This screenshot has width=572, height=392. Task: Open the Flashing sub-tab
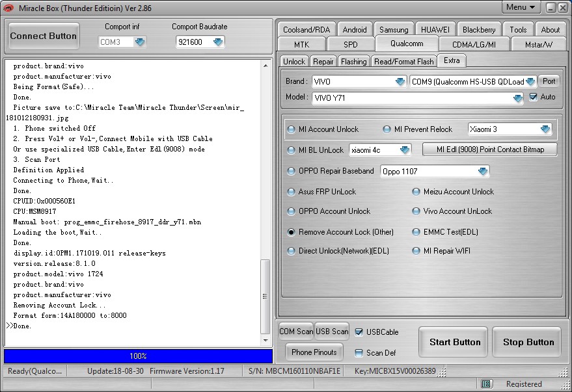(353, 62)
